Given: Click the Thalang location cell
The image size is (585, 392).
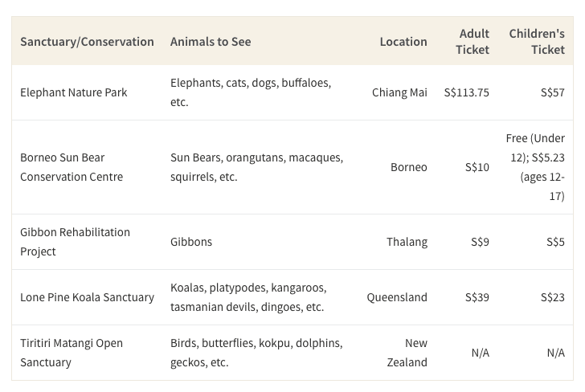Looking at the screenshot, I should point(407,242).
